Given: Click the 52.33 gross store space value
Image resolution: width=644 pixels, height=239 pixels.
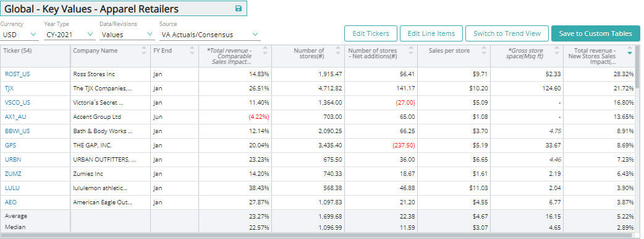Looking at the screenshot, I should tap(554, 74).
